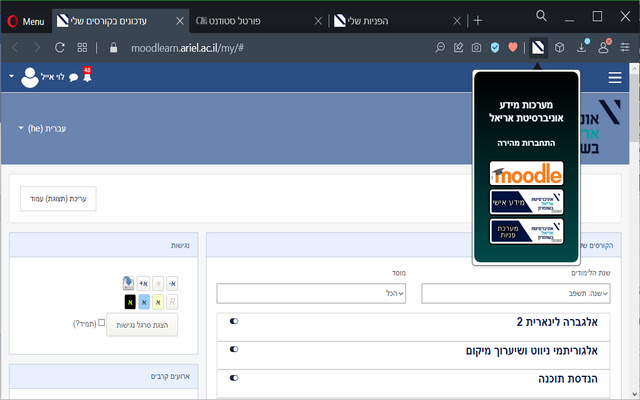This screenshot has width=640, height=400.
Task: Click the search tabs magnifier icon
Action: point(541,16)
